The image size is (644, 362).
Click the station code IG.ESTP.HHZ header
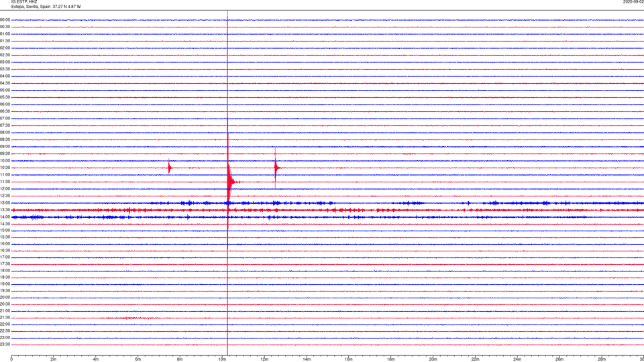pyautogui.click(x=24, y=2)
